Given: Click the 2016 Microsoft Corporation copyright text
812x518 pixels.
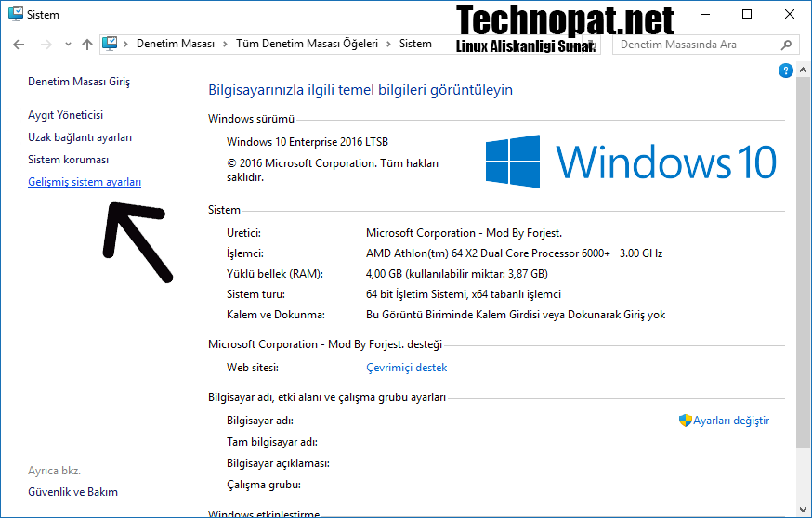Looking at the screenshot, I should click(x=333, y=170).
